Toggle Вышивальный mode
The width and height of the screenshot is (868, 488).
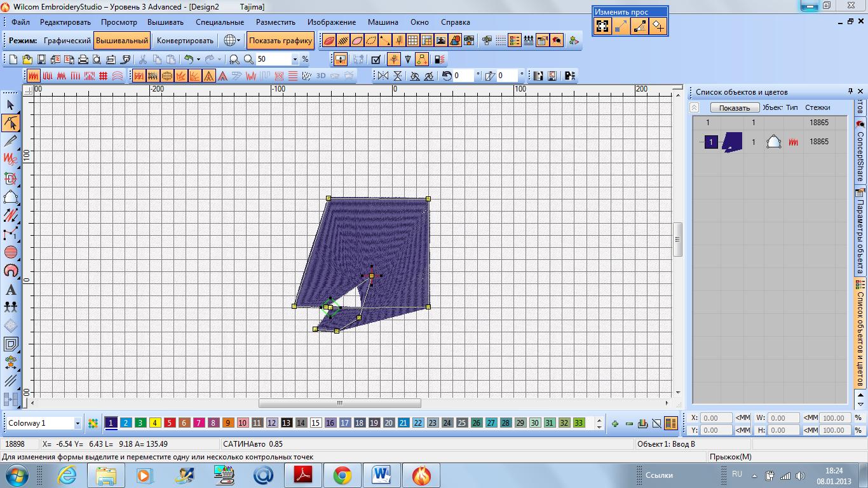click(122, 41)
